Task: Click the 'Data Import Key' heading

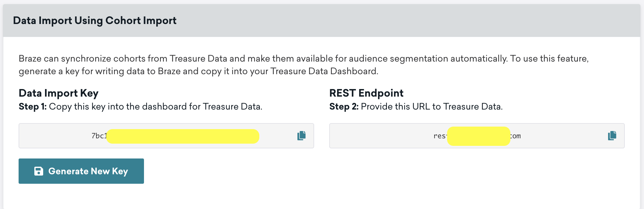Action: pos(59,93)
